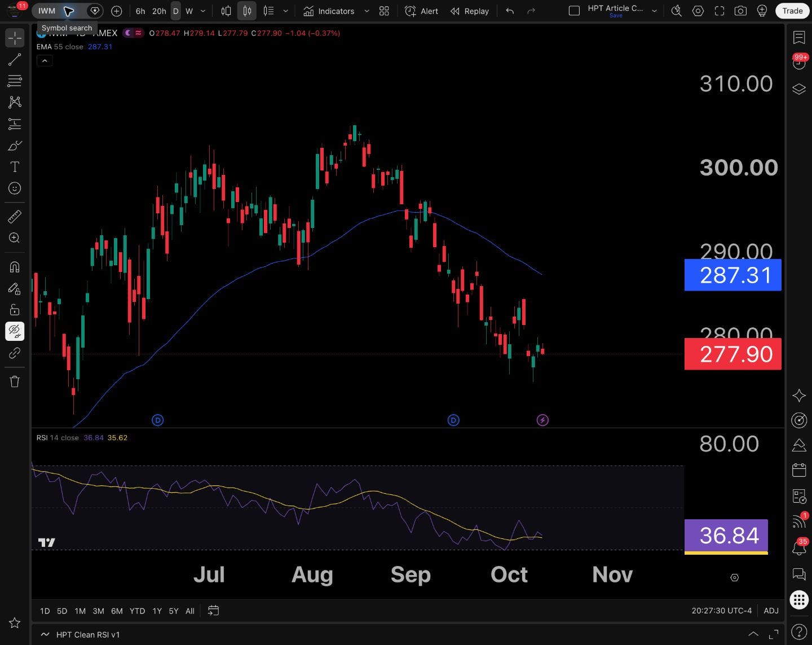Toggle stay in drawing mode pencil-lock

pyautogui.click(x=15, y=288)
